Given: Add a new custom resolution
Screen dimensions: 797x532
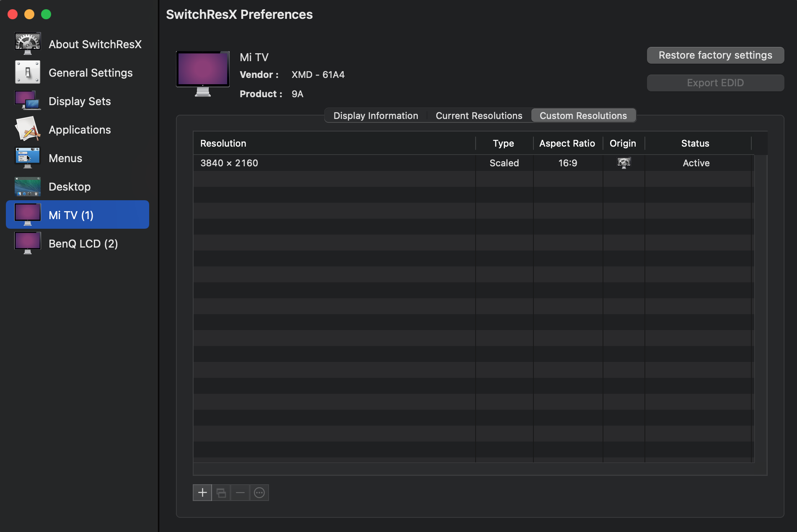Looking at the screenshot, I should tap(202, 493).
